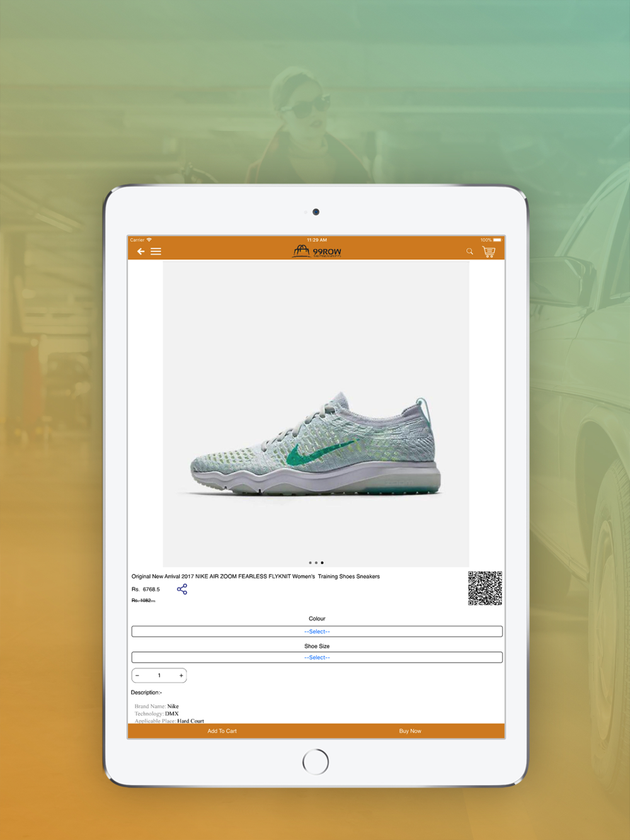The height and width of the screenshot is (840, 630).
Task: Tap Buy Now button
Action: 410,731
